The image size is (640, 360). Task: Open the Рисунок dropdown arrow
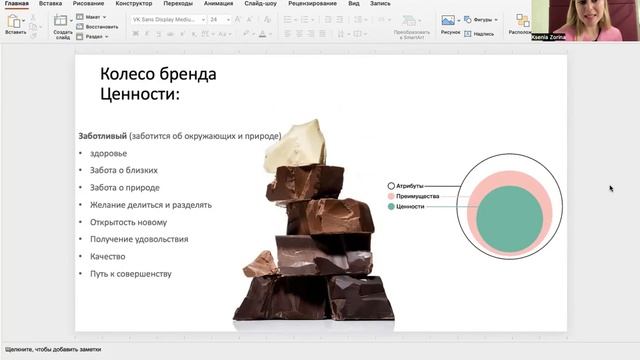click(458, 20)
